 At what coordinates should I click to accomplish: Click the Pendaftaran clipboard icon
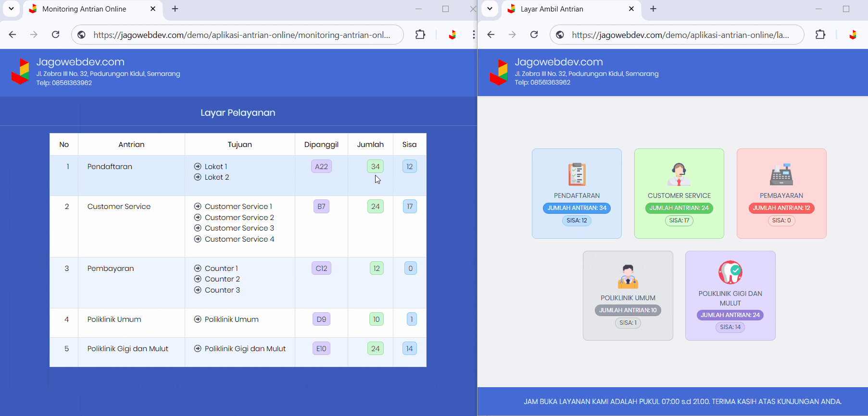(x=577, y=174)
